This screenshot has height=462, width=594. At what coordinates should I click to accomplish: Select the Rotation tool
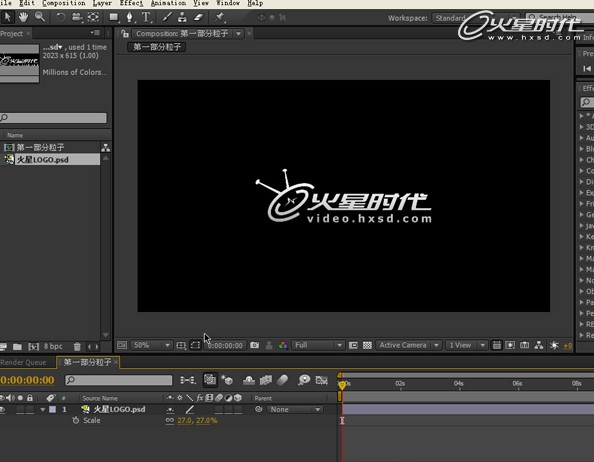61,17
